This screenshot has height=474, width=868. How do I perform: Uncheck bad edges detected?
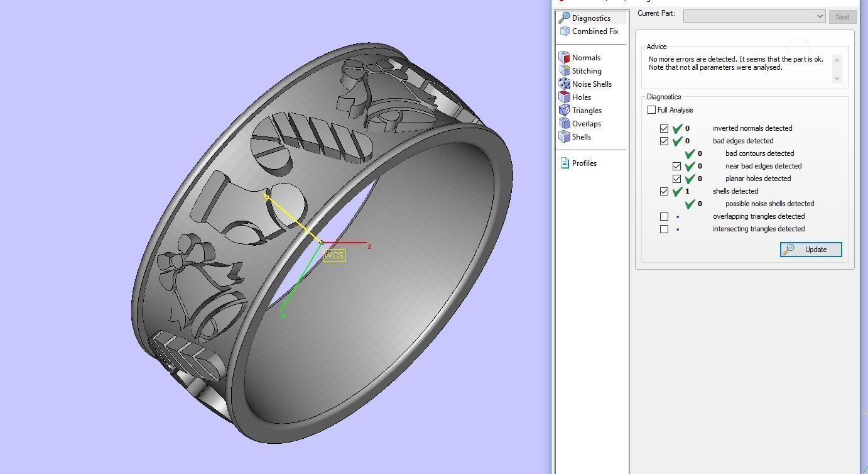[x=664, y=141]
